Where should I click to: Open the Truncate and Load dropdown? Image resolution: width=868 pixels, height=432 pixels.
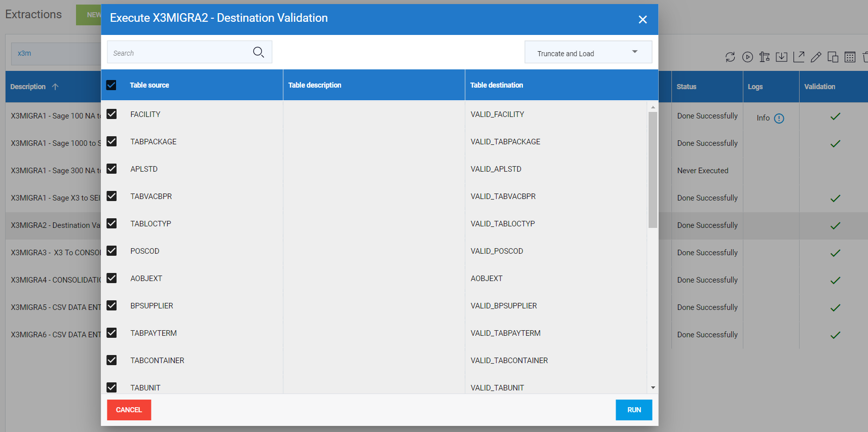point(588,53)
